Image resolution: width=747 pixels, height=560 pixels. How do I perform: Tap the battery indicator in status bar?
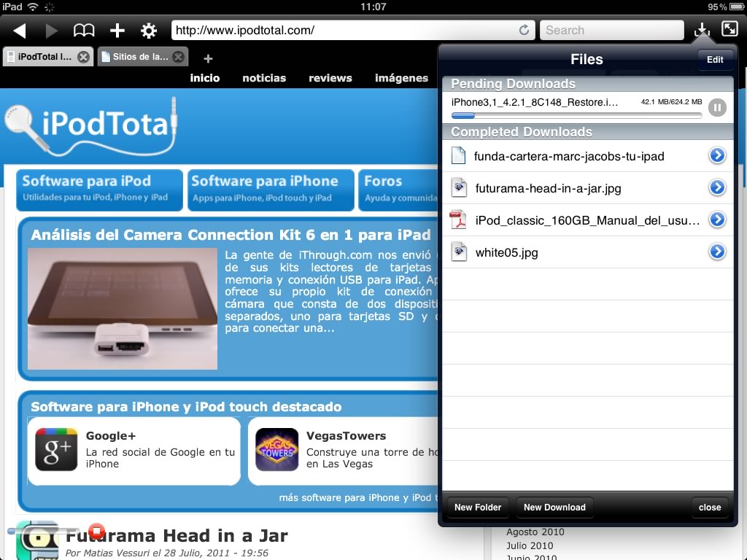[735, 7]
